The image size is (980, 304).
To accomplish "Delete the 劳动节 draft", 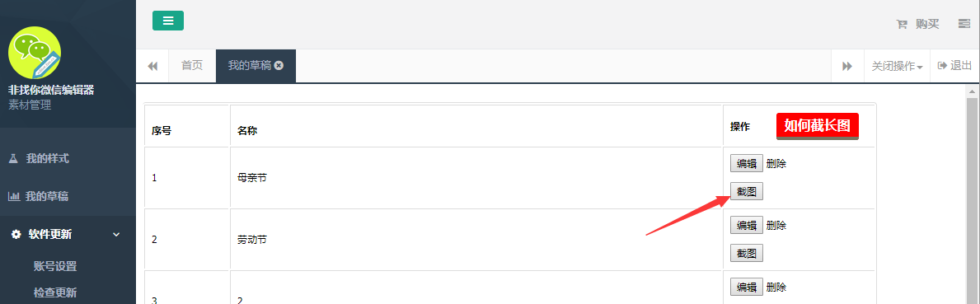I will coord(776,226).
